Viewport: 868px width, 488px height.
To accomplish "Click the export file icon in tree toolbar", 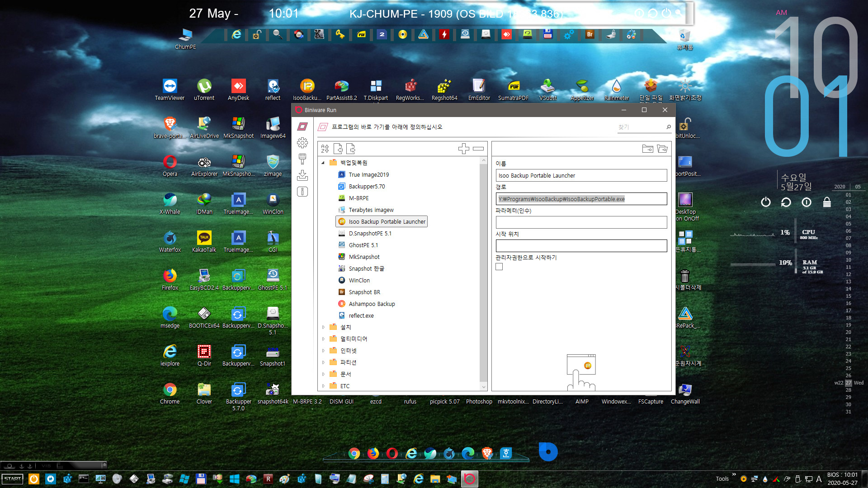I will pos(351,149).
